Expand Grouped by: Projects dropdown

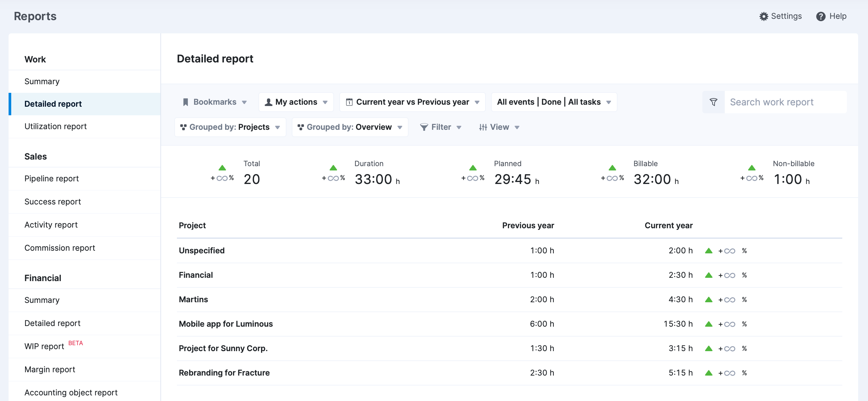[x=230, y=127]
